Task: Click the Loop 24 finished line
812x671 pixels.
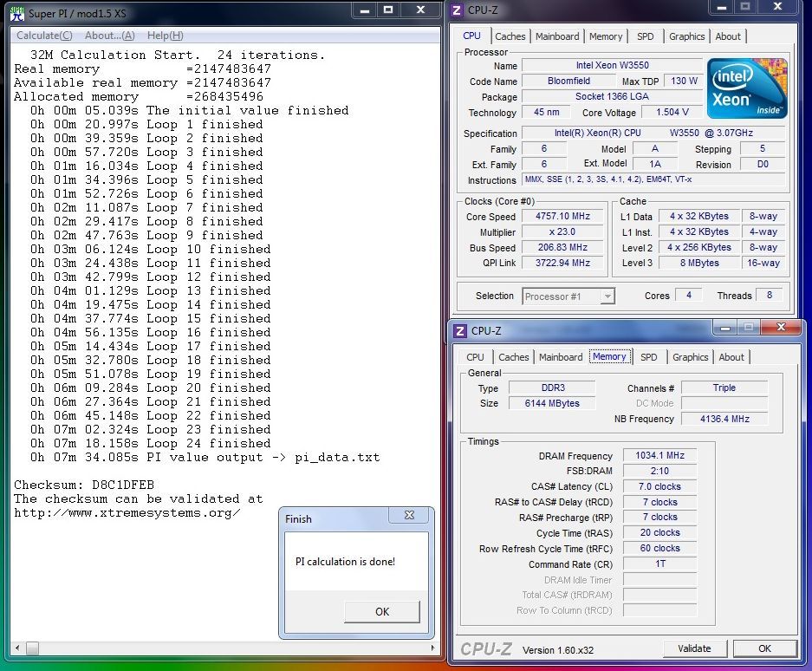Action: click(150, 444)
